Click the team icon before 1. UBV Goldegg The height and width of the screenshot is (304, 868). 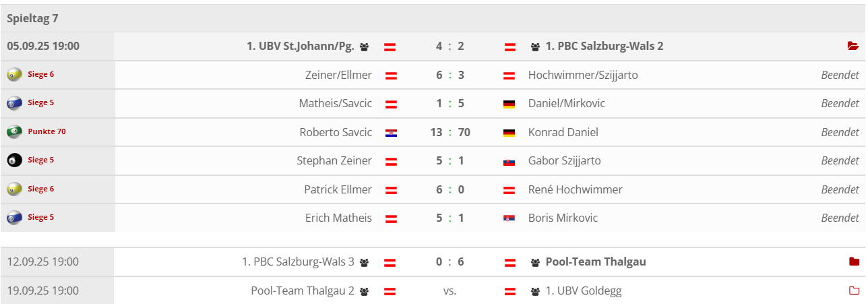pyautogui.click(x=536, y=291)
